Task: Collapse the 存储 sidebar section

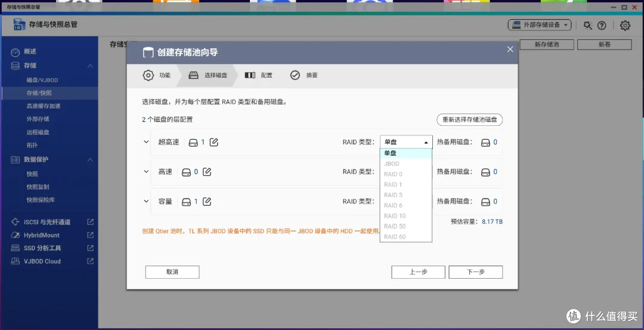Action: pos(90,66)
